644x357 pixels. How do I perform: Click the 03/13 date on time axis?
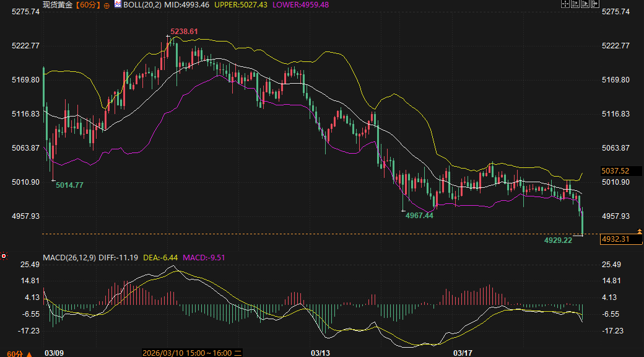pos(320,353)
